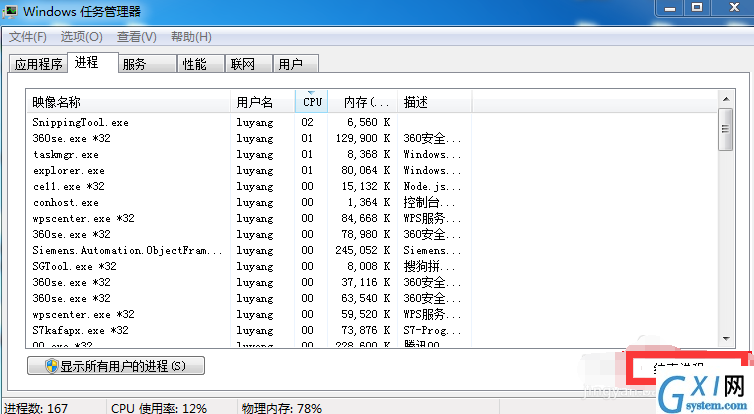Select the SGTool.exe *32 process

pos(249,266)
